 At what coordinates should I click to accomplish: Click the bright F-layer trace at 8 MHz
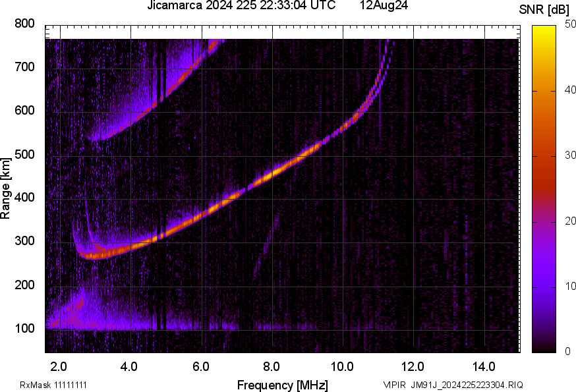pyautogui.click(x=272, y=173)
